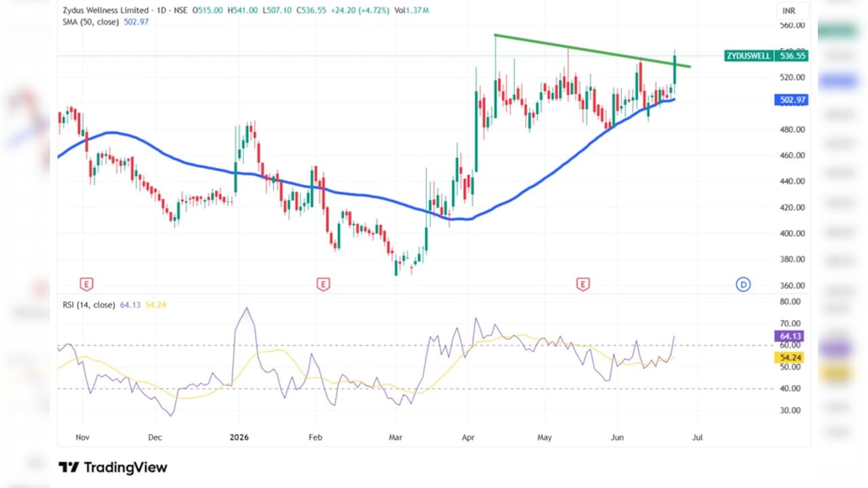Click the 70.00 RSI axis label
Viewport: 868px width, 488px height.
click(791, 323)
